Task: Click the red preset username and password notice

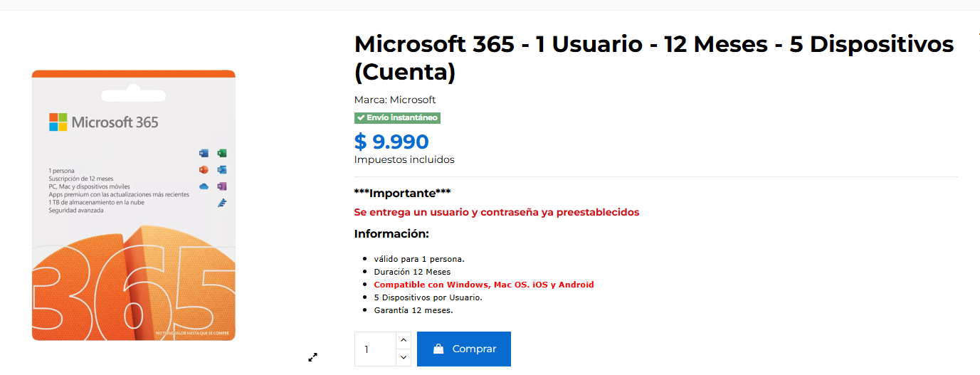Action: coord(497,212)
